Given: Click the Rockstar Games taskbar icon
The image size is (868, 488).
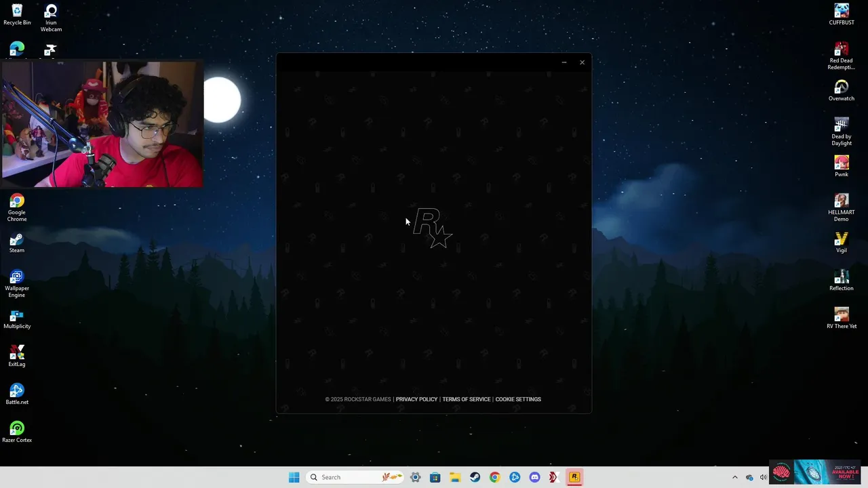Looking at the screenshot, I should tap(574, 477).
